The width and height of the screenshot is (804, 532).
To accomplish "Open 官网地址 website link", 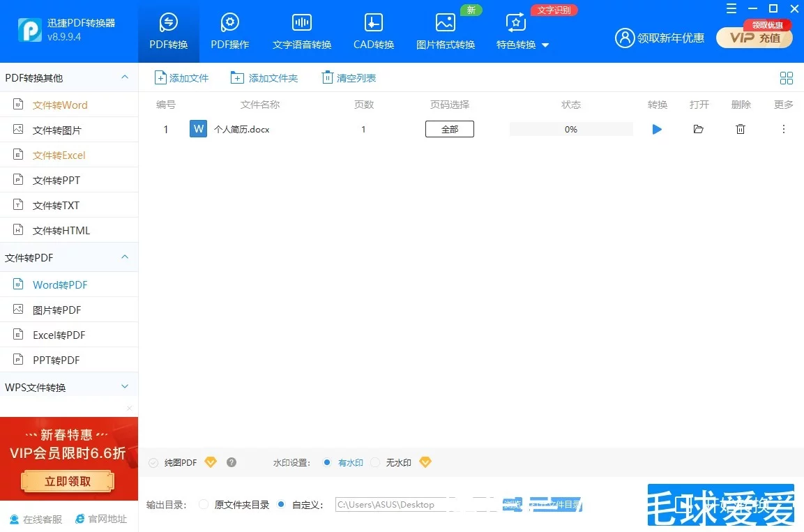I will click(x=101, y=519).
